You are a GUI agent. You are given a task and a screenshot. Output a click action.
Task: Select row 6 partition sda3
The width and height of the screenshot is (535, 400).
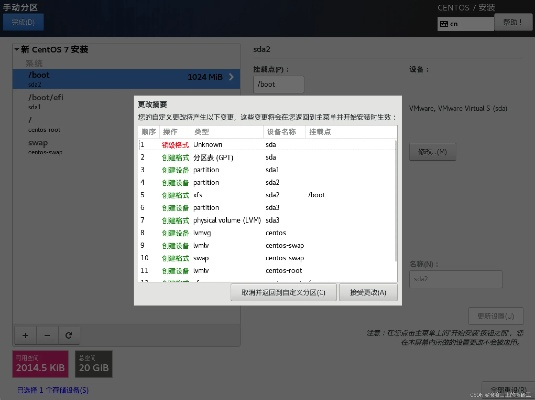[267, 208]
